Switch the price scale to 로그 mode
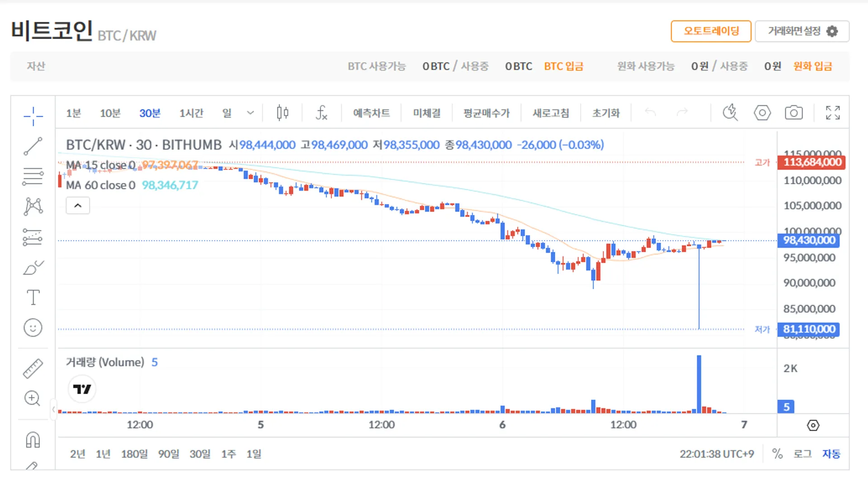The image size is (868, 490). (x=802, y=454)
